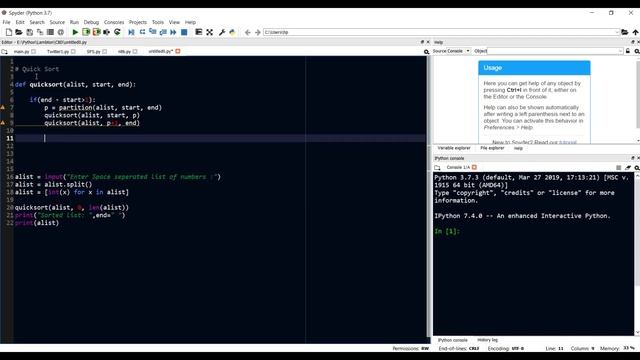Open Preferences wrench icon
Screen dimensions: 640x360
[x=222, y=32]
